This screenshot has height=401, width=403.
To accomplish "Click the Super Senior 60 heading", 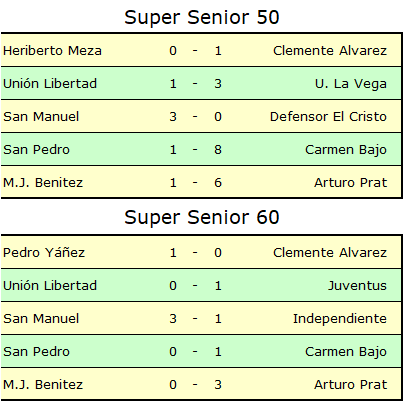I will coord(202,217).
